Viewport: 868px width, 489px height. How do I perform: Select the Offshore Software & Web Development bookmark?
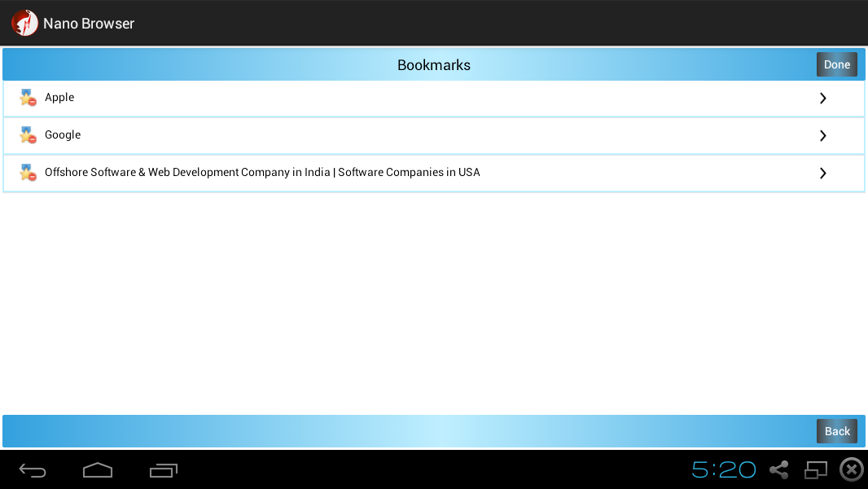(x=262, y=172)
